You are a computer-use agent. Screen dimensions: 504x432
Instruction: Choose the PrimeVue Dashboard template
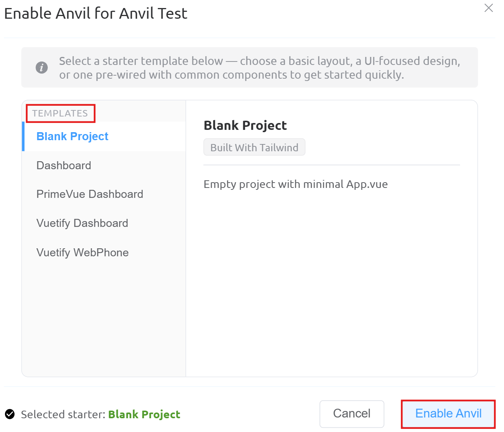click(90, 194)
